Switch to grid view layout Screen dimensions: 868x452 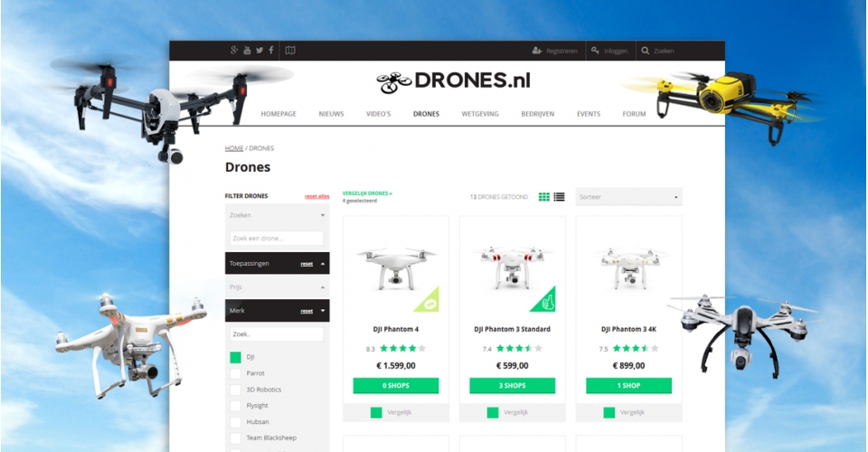coord(544,197)
